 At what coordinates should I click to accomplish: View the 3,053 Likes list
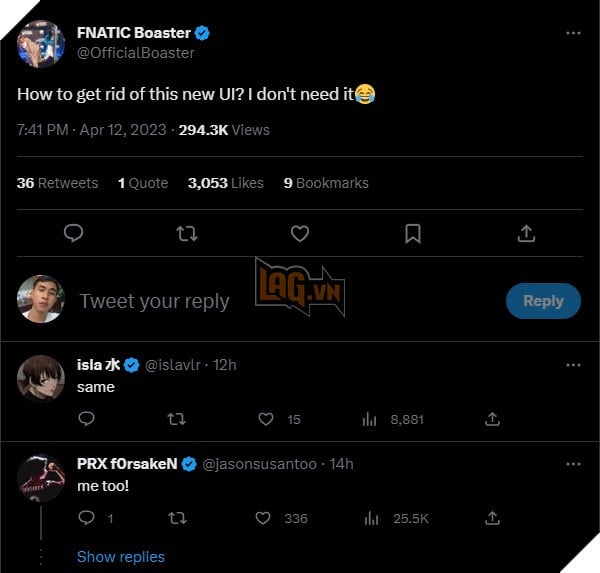(x=226, y=183)
